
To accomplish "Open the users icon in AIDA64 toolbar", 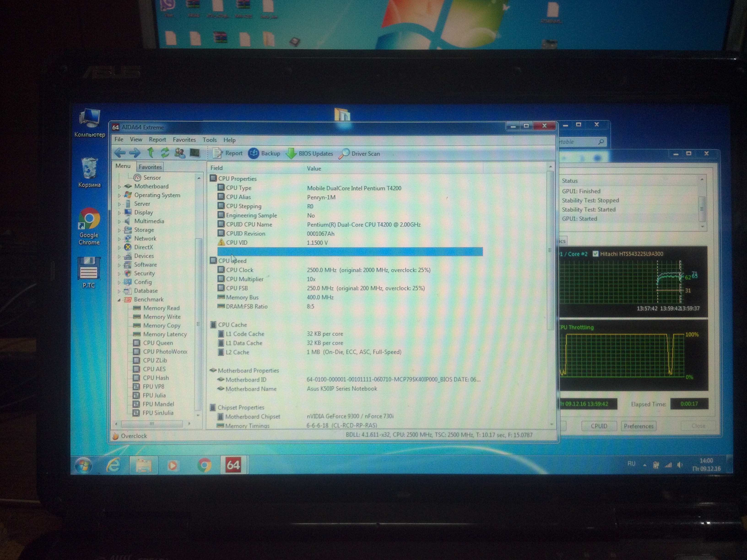I will [180, 153].
